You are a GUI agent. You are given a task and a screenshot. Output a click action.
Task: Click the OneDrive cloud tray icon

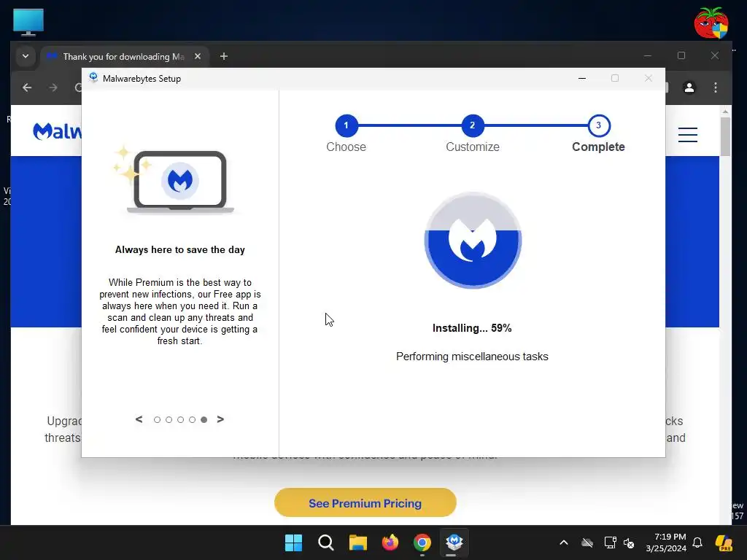pos(587,542)
